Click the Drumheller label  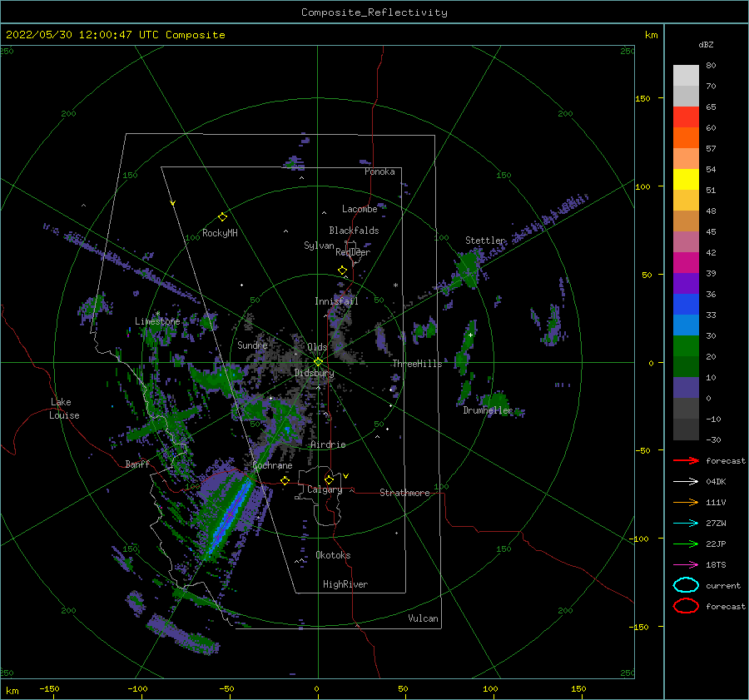point(488,410)
